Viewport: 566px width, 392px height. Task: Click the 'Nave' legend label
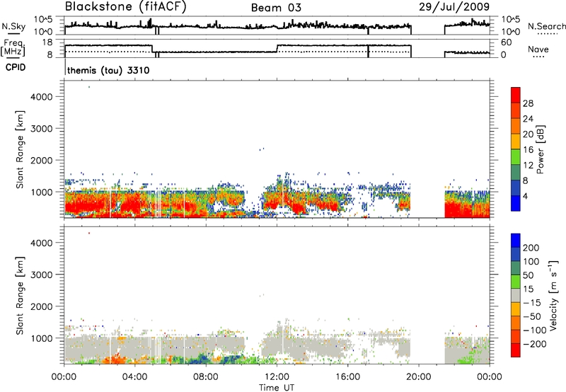[x=538, y=50]
